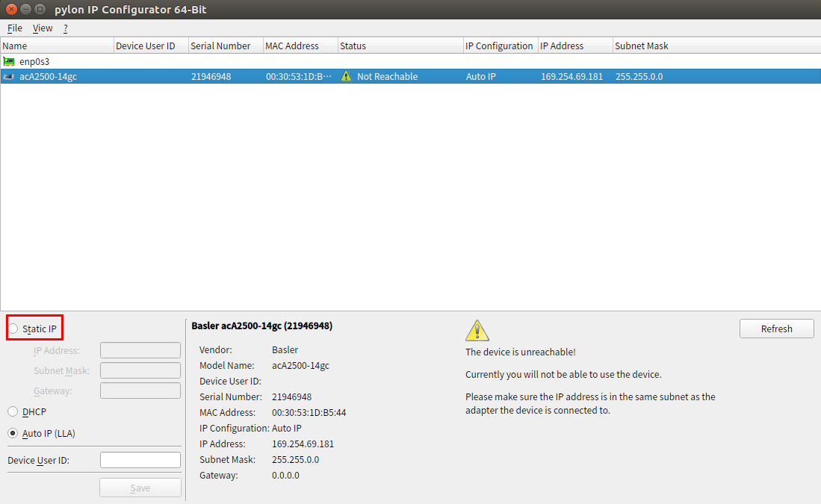Select the enp0s3 adapter row
Image resolution: width=821 pixels, height=504 pixels.
click(x=411, y=61)
